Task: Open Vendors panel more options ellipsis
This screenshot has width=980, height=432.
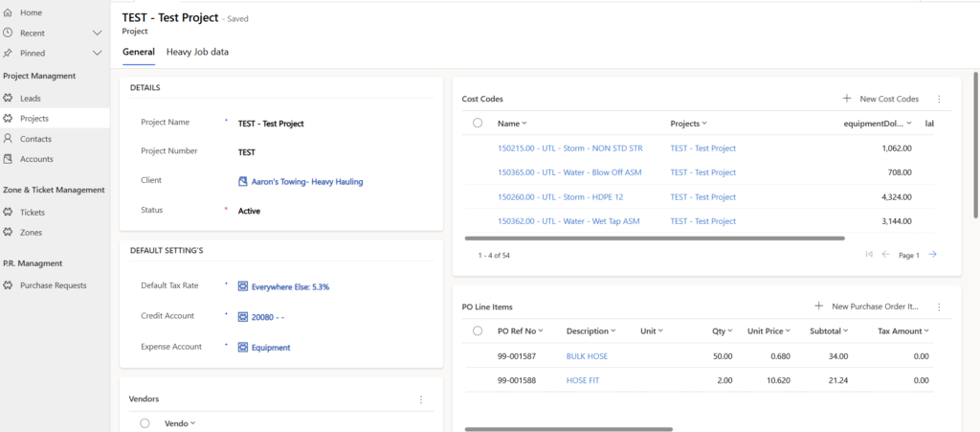Action: click(x=421, y=399)
